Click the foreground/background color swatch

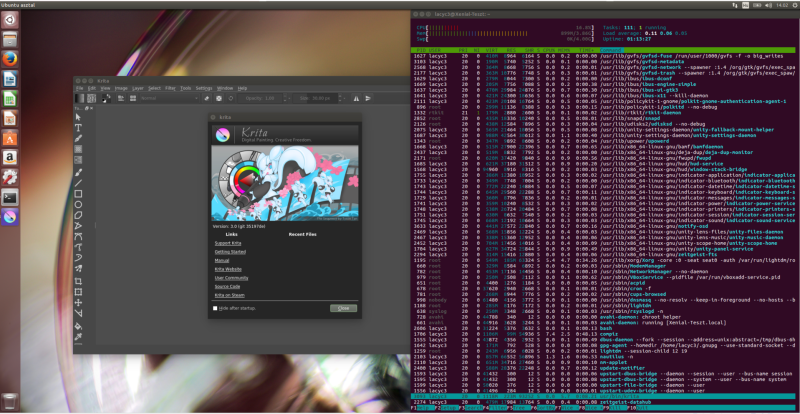point(107,98)
